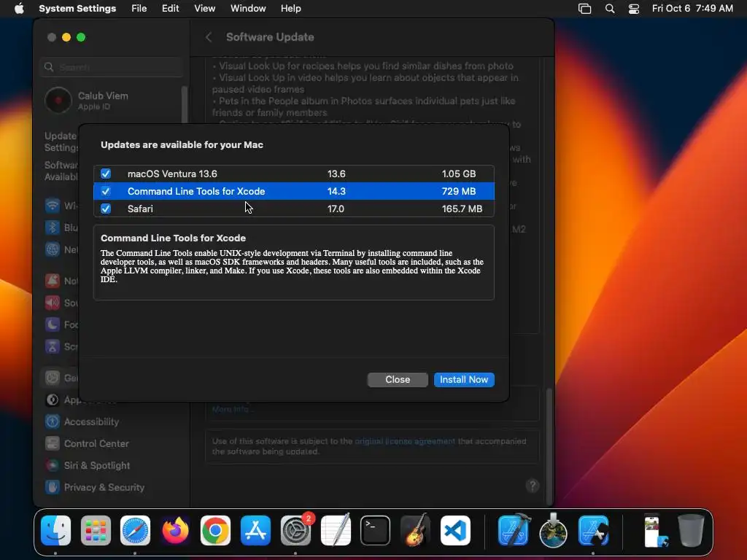
Task: Uncheck the macOS Ventura 13.6 update checkbox
Action: [106, 174]
